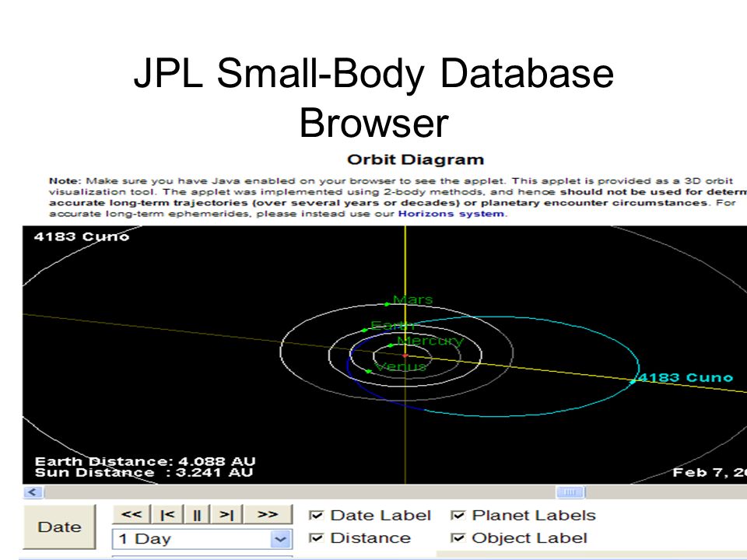Click the Mars label in orbit diagram

click(x=413, y=299)
